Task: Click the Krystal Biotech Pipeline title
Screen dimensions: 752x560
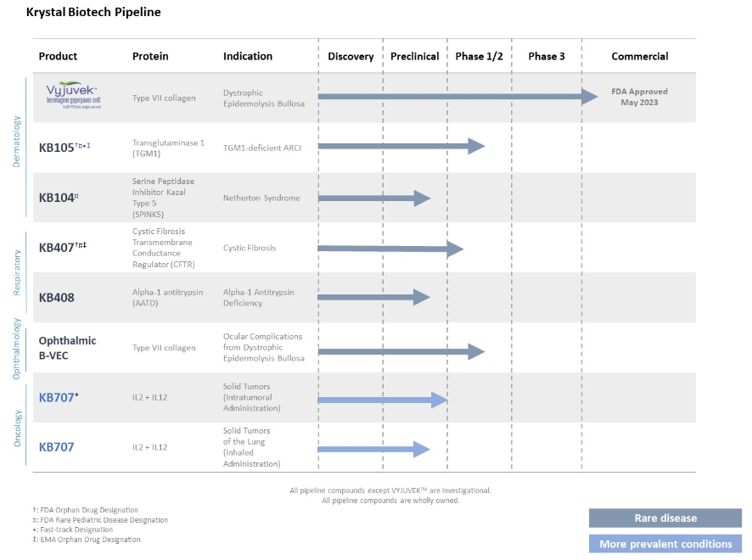Action: [93, 13]
